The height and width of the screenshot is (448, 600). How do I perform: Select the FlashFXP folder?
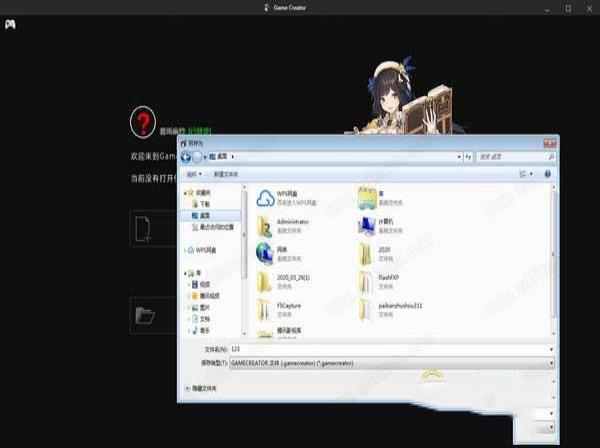pyautogui.click(x=367, y=279)
